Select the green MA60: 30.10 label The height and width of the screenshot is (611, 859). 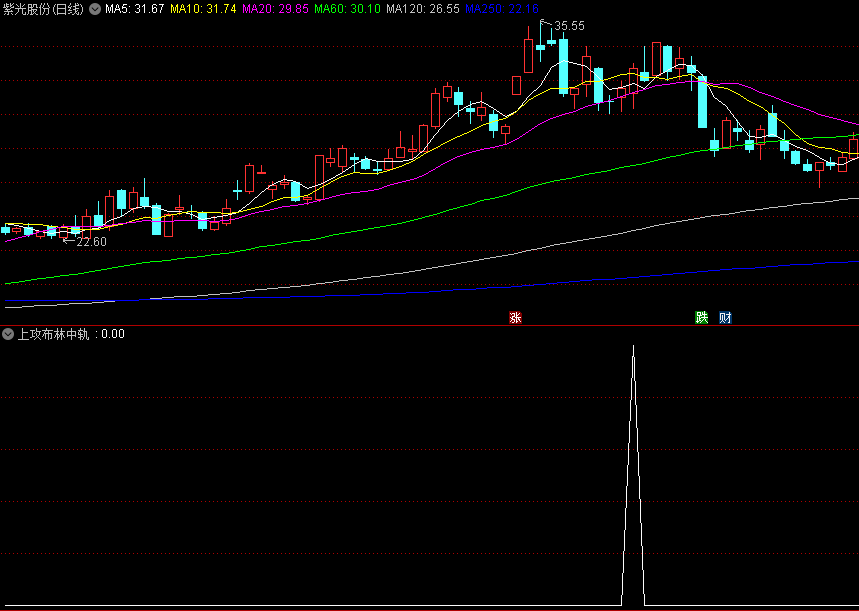(x=347, y=9)
